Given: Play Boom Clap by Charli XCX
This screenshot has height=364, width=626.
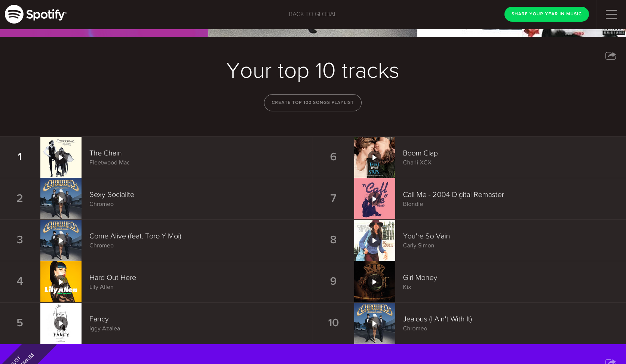Looking at the screenshot, I should pos(374,157).
